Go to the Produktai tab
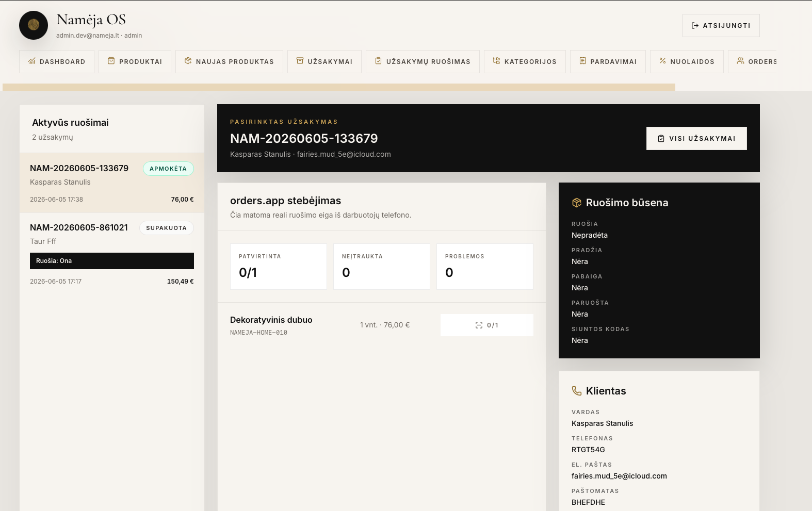812x511 pixels. coord(135,61)
